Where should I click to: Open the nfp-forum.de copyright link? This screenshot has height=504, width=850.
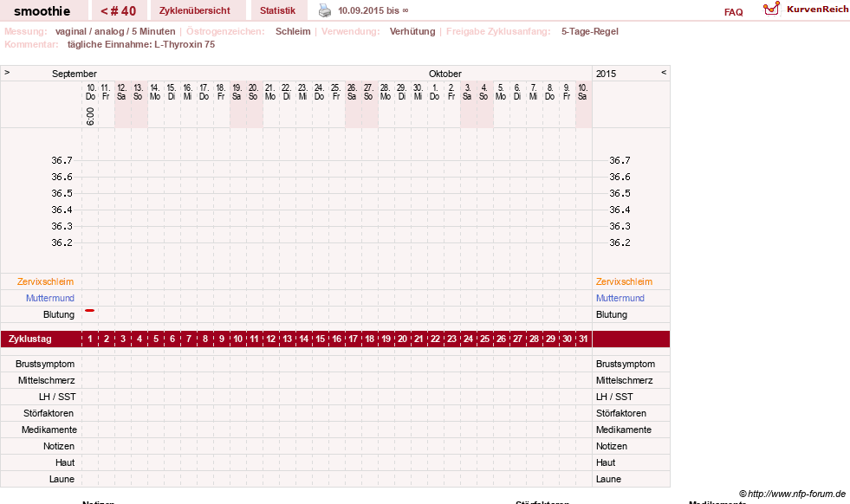[x=793, y=494]
